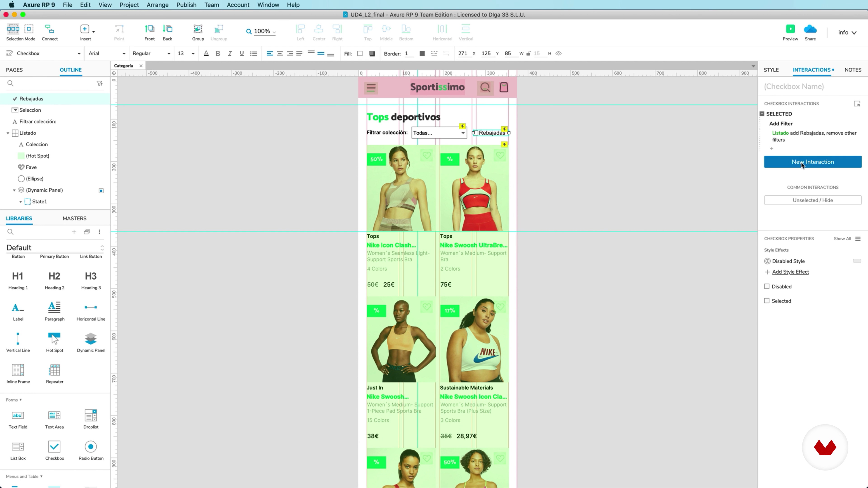Send widget to Back
This screenshot has width=868, height=488.
(x=167, y=29)
